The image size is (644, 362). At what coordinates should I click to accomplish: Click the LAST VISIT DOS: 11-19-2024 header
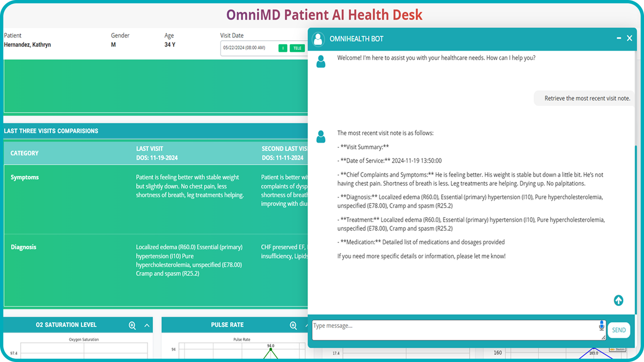[157, 153]
